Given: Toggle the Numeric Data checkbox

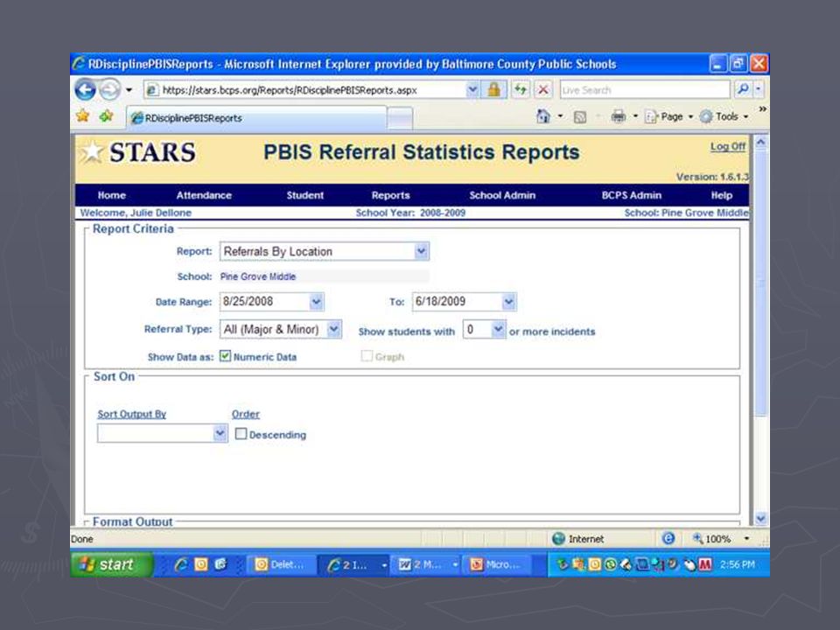Looking at the screenshot, I should tap(225, 356).
